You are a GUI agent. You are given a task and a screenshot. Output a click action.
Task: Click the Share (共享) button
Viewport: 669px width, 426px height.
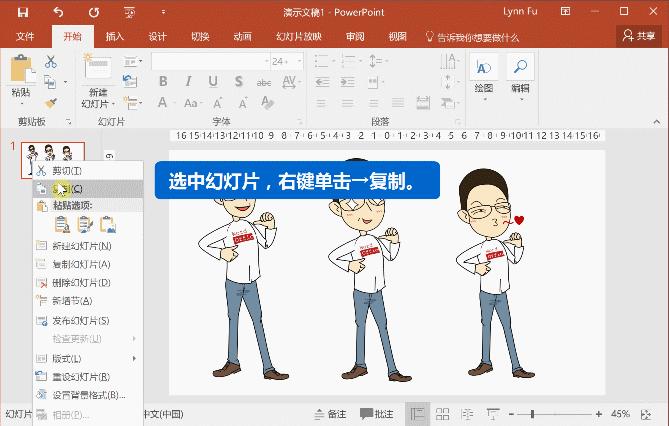640,36
